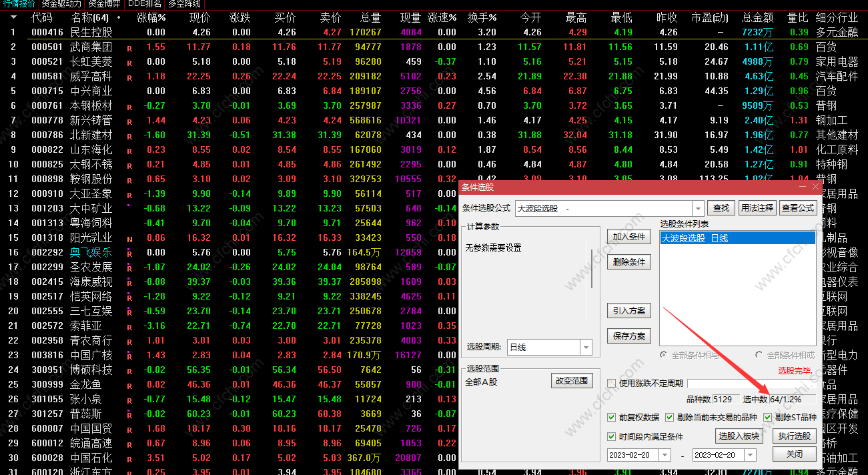
Task: Select the 山东海化 stock name
Action: 91,149
